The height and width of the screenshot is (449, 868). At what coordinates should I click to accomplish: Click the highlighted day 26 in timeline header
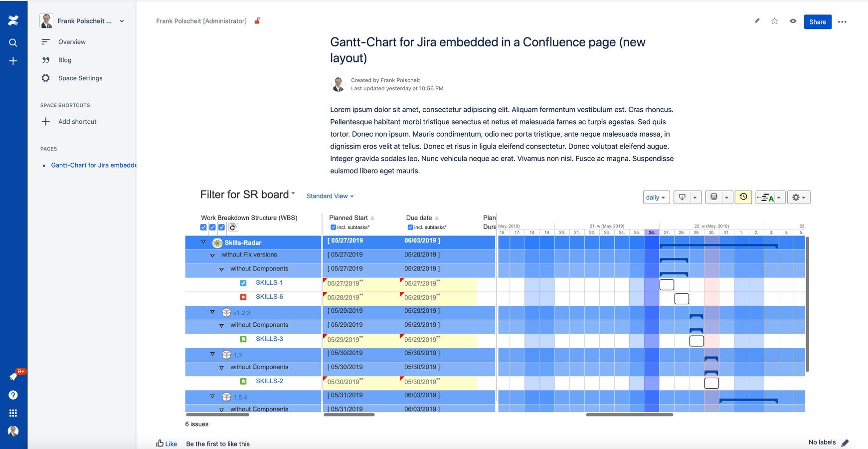point(652,232)
